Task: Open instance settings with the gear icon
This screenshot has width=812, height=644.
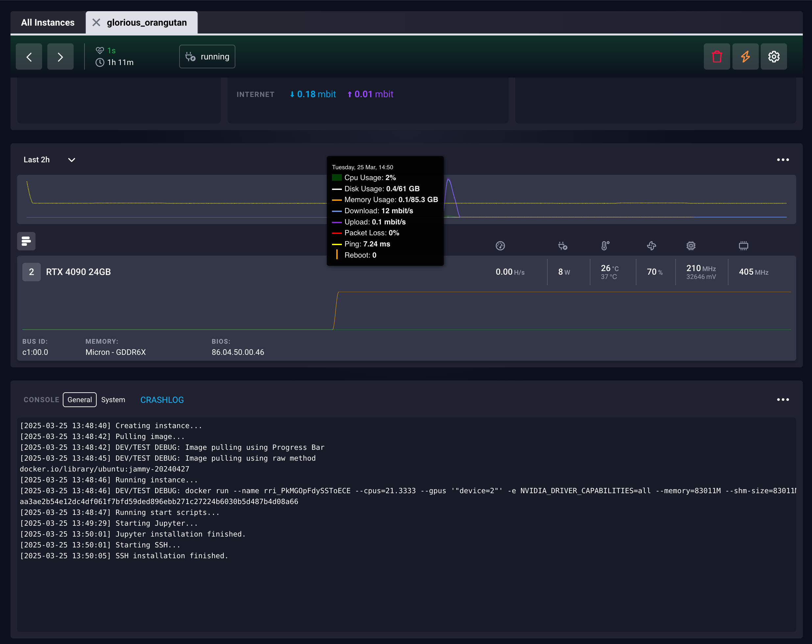Action: (774, 57)
